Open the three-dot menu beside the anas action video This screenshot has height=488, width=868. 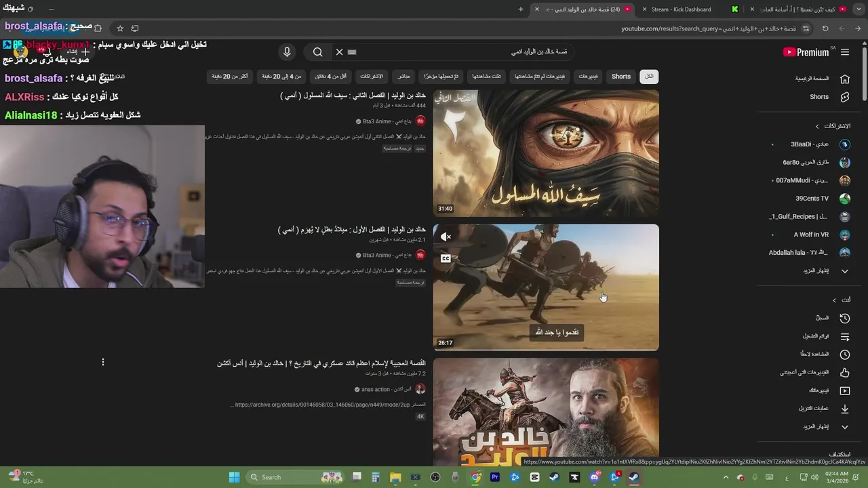103,363
